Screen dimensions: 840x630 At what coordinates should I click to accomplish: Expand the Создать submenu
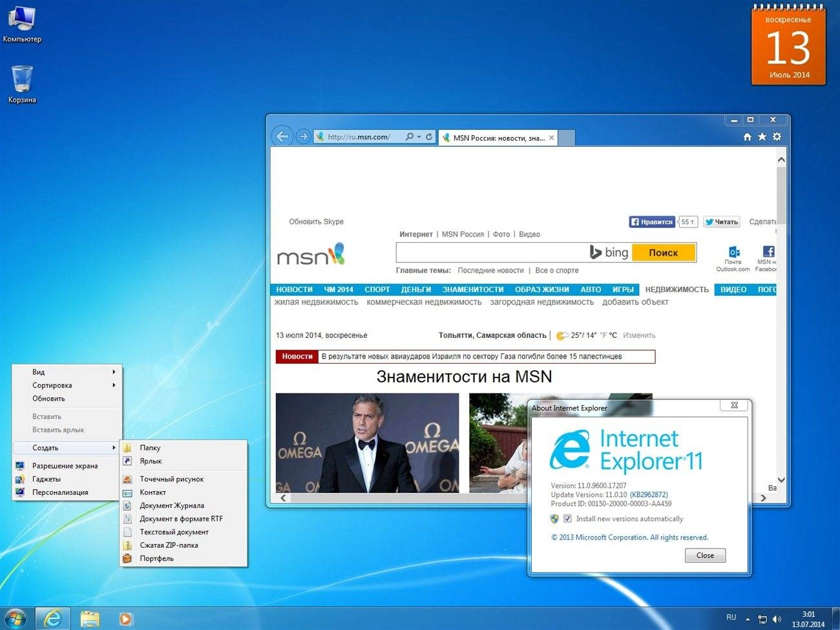pyautogui.click(x=67, y=447)
